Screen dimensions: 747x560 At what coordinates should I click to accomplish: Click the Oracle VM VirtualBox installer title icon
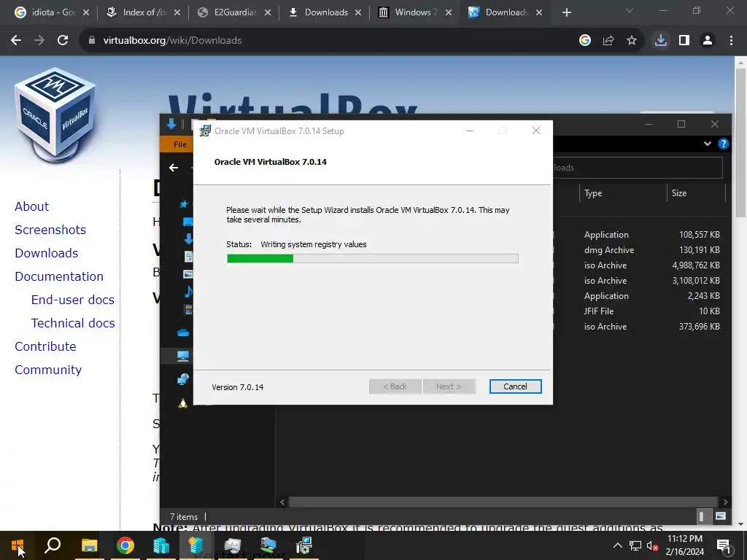pos(205,131)
